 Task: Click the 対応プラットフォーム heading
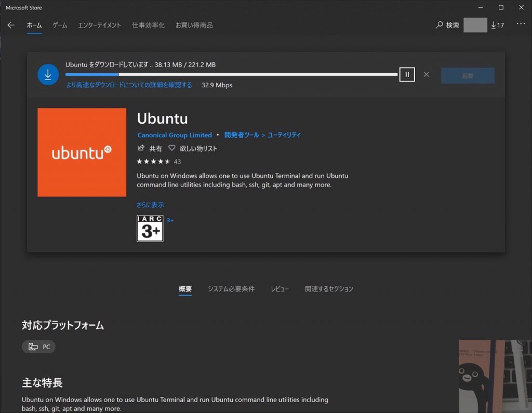point(63,325)
